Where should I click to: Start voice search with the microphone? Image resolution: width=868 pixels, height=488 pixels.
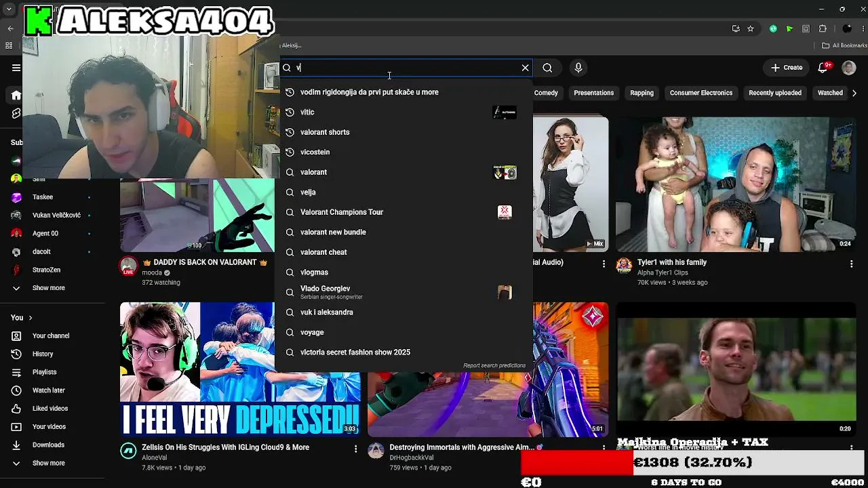click(x=578, y=68)
